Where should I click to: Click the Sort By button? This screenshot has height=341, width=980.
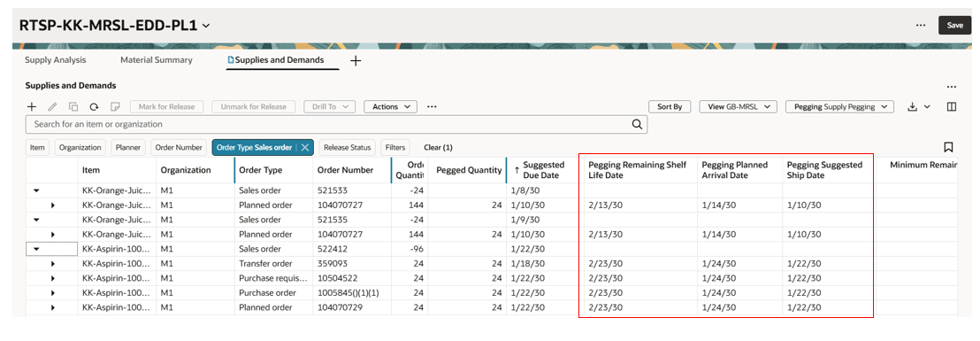[x=670, y=106]
